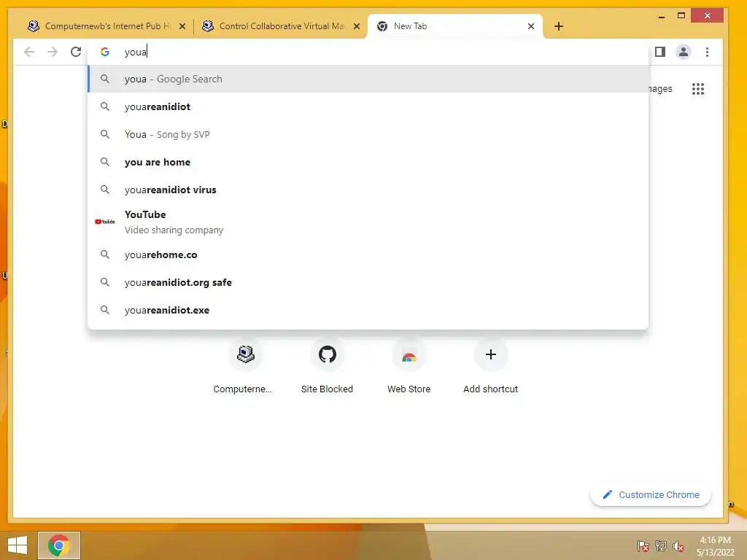Reload the page with the refresh icon
747x560 pixels.
(76, 52)
